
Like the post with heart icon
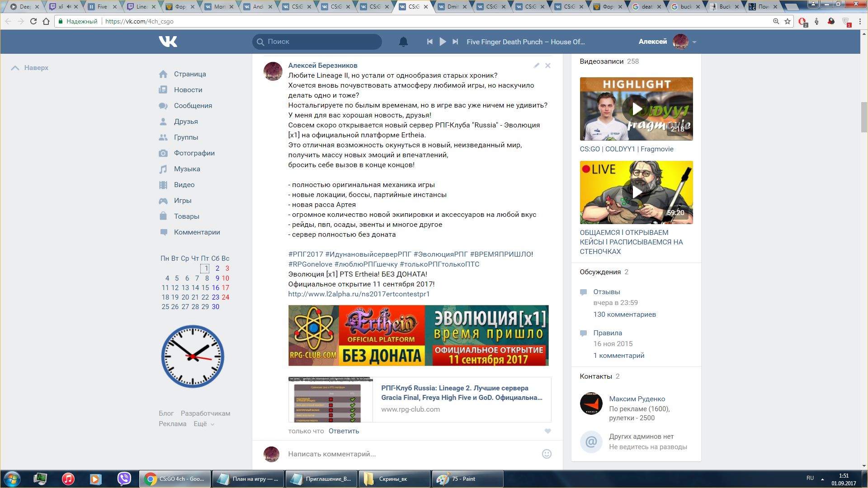tap(547, 431)
